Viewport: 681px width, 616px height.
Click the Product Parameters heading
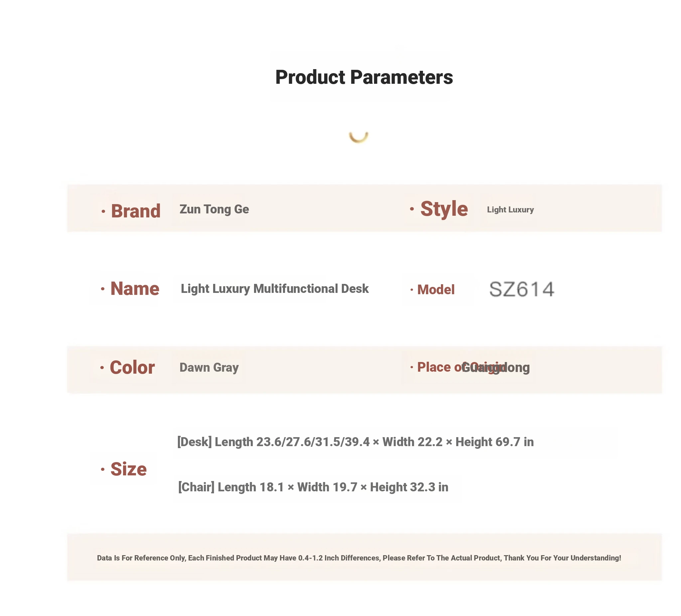(x=364, y=77)
